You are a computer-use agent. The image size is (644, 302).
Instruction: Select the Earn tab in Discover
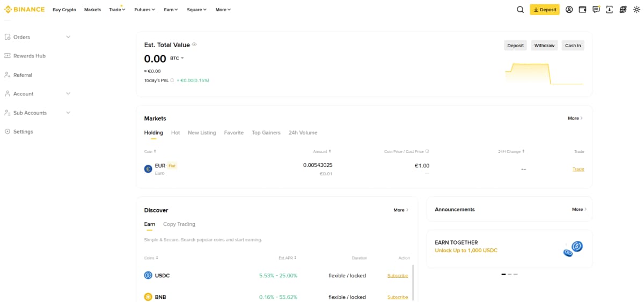coord(150,224)
